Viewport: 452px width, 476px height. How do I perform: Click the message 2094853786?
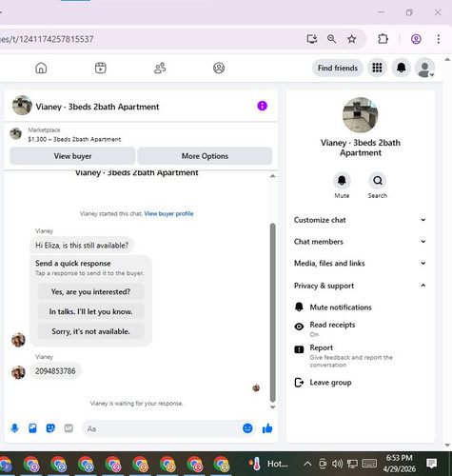tap(55, 371)
